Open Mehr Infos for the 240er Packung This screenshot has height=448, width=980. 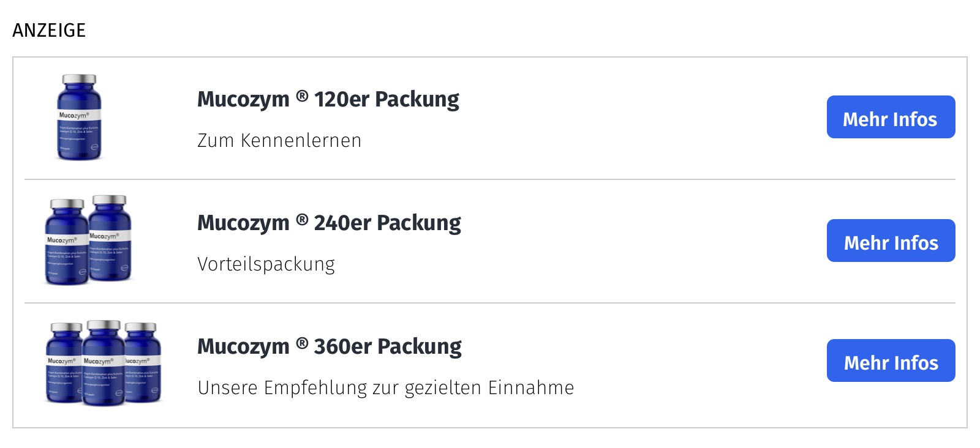891,241
